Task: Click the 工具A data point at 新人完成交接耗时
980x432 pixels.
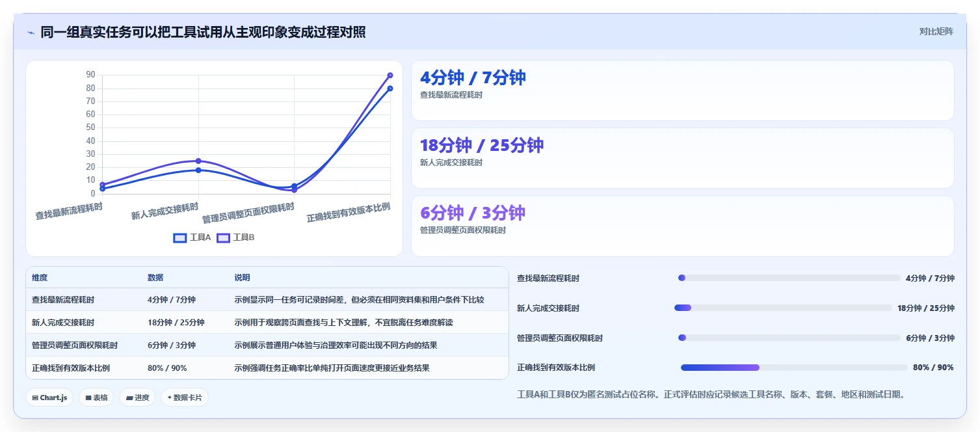Action: (x=198, y=170)
